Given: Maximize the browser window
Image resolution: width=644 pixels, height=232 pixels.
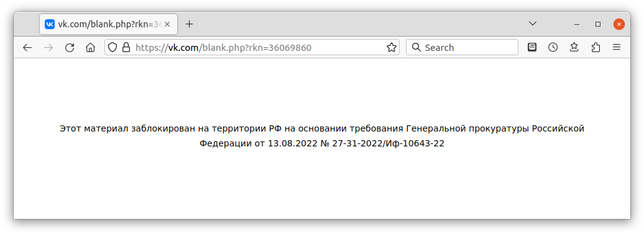Looking at the screenshot, I should [598, 24].
